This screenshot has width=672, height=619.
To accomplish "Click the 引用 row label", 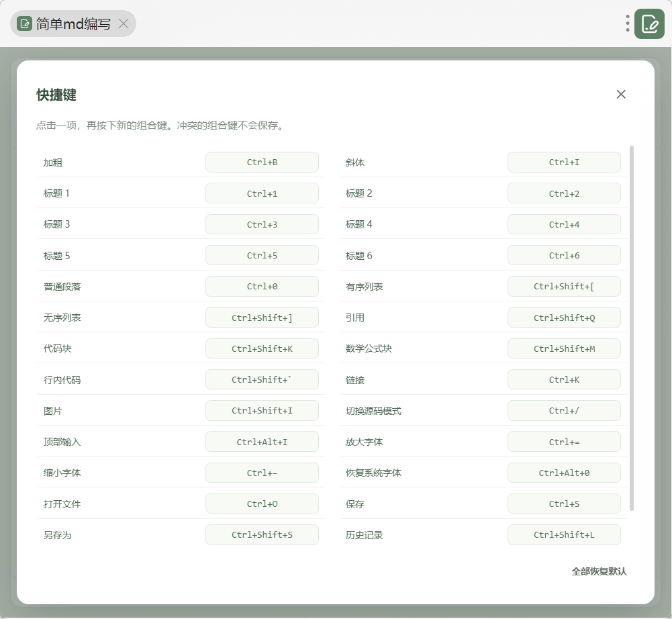I will pyautogui.click(x=355, y=318).
